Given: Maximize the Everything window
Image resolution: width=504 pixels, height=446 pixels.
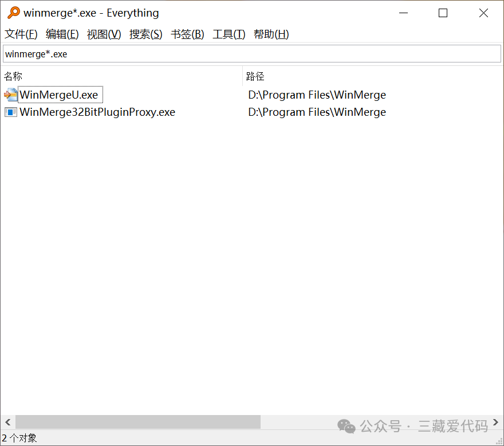Looking at the screenshot, I should (x=443, y=13).
